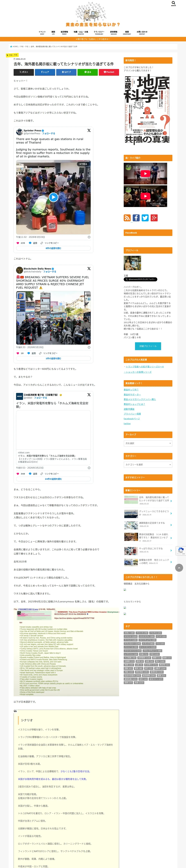The image size is (186, 868).
Task: Select the アメリカ (78) tag
Action: click(x=142, y=633)
